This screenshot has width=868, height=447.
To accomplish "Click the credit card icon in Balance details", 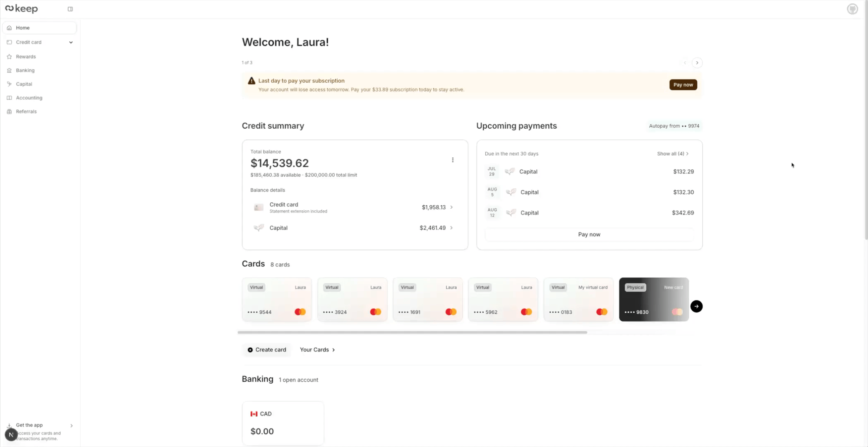I will pos(259,207).
